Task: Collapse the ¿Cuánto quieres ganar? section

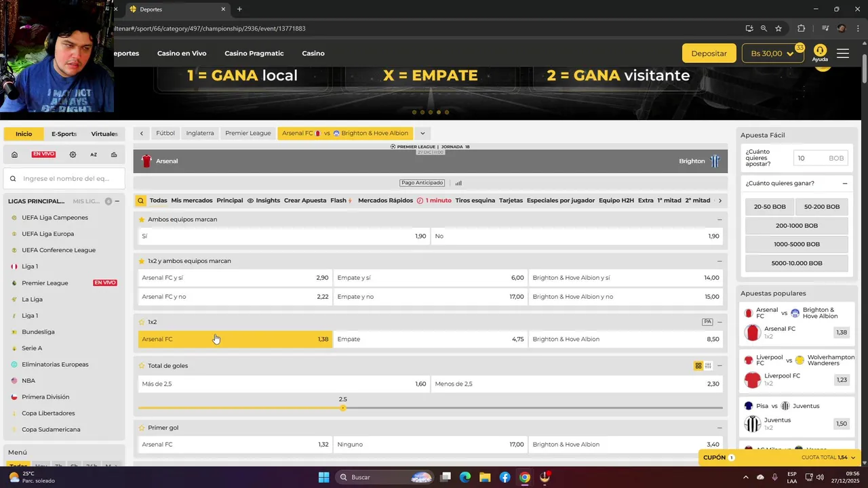Action: (845, 184)
